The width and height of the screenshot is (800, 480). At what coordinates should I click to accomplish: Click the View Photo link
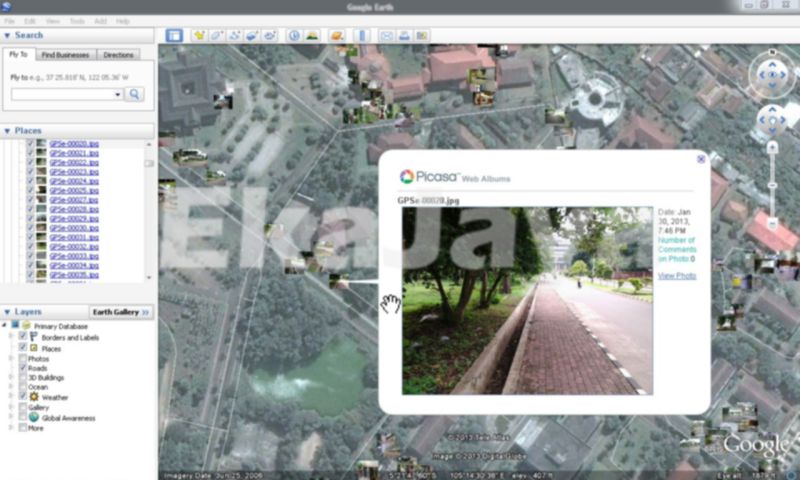click(x=677, y=275)
